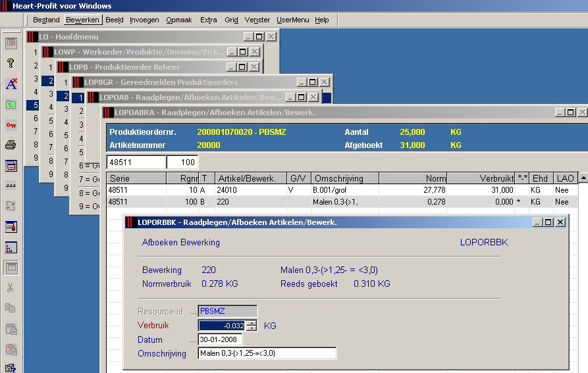Click the green folder up-arrow icon
The image size is (588, 373).
11,105
